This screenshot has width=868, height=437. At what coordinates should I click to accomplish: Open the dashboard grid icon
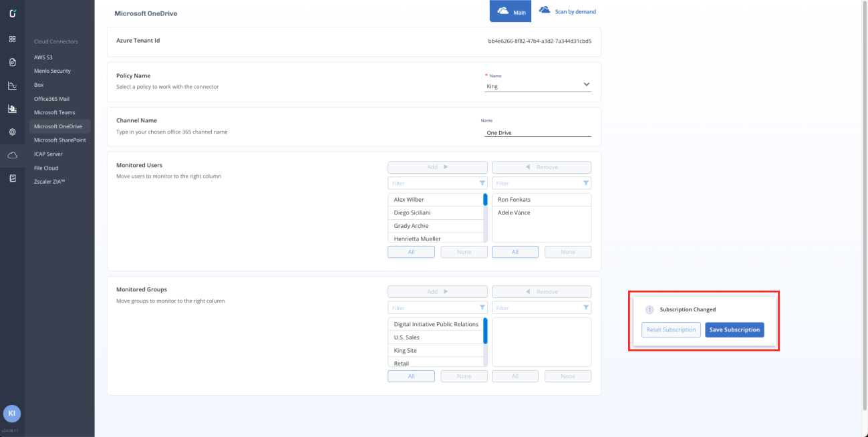[12, 39]
